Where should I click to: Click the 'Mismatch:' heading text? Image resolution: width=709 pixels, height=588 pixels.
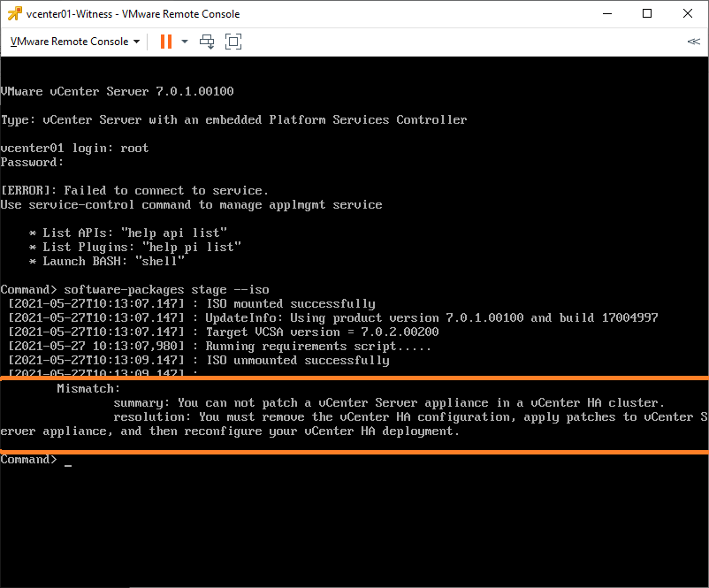tap(88, 388)
